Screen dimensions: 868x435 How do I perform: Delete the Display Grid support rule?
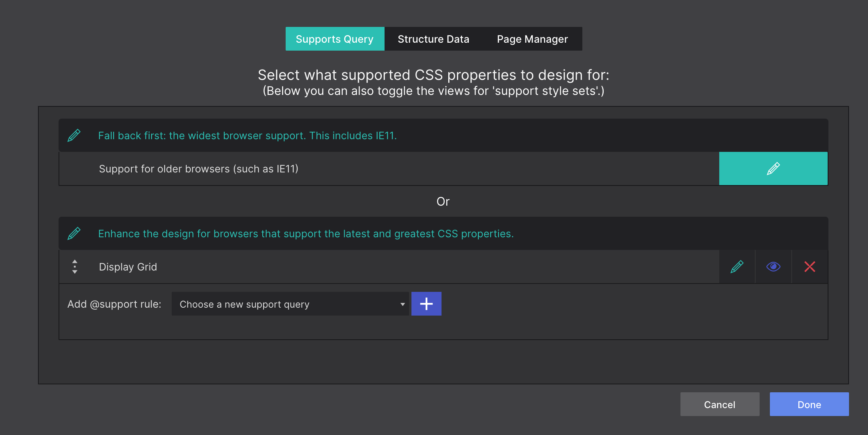(809, 267)
